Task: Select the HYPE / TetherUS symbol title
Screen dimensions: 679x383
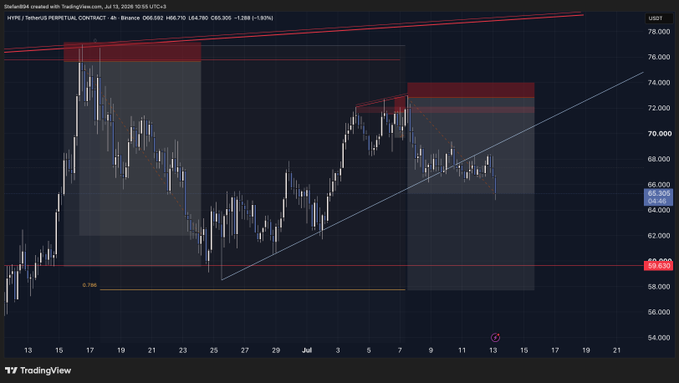Action: [56, 18]
